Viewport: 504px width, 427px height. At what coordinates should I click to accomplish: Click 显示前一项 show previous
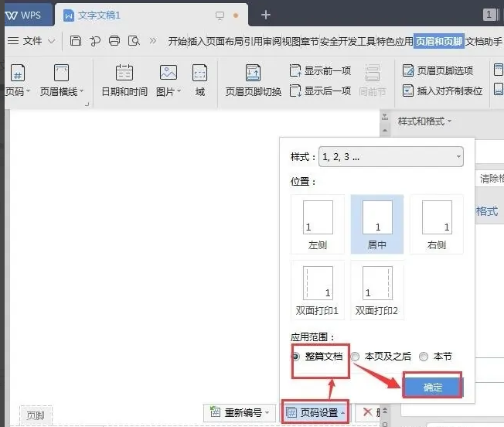[320, 70]
